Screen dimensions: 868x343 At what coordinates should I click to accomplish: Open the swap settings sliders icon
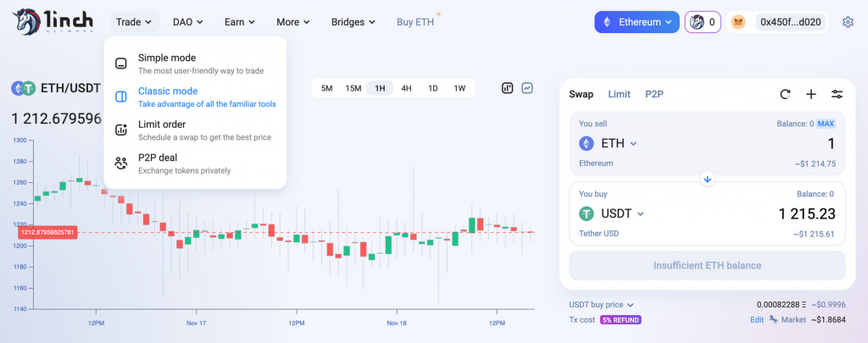[x=837, y=95]
